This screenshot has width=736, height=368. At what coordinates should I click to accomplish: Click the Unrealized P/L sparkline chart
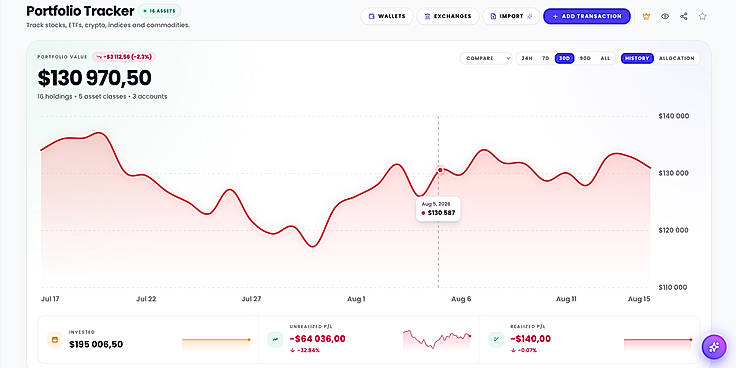437,339
